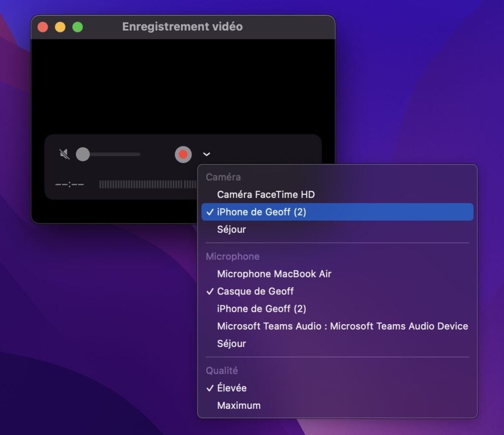Select Microsoft Teams Audio Device microphone
Viewport: 504px width, 435px height.
click(x=337, y=326)
